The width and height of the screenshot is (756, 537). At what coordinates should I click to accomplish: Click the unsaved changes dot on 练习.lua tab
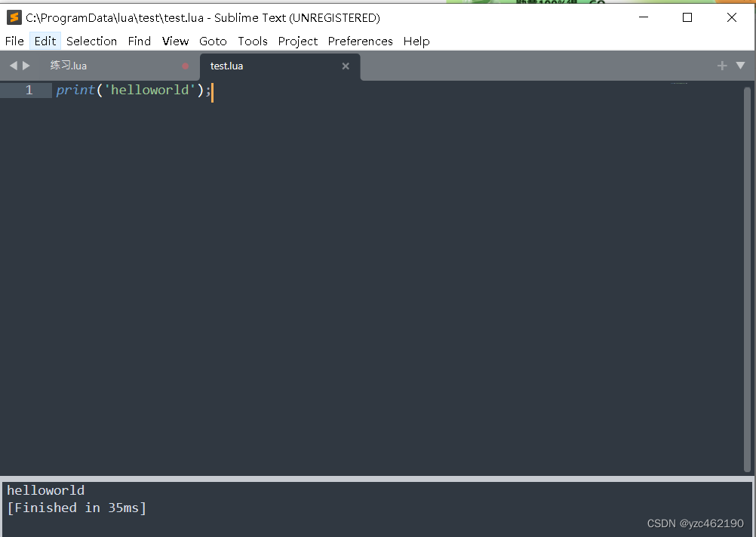[x=185, y=66]
